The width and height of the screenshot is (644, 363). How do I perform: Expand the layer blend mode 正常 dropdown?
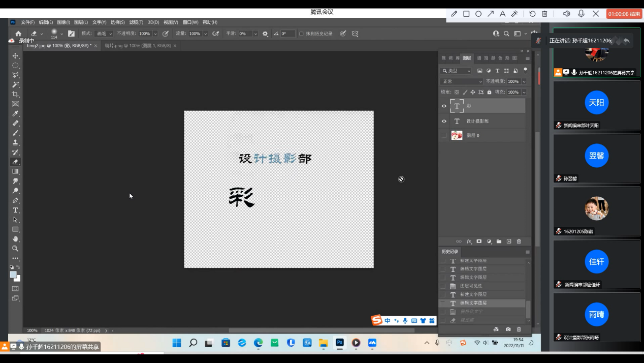(x=462, y=81)
